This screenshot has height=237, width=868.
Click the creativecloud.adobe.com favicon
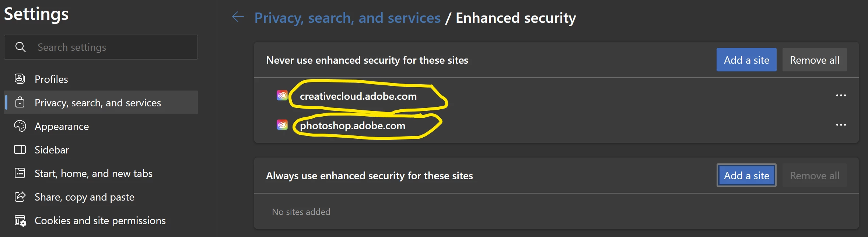(282, 96)
